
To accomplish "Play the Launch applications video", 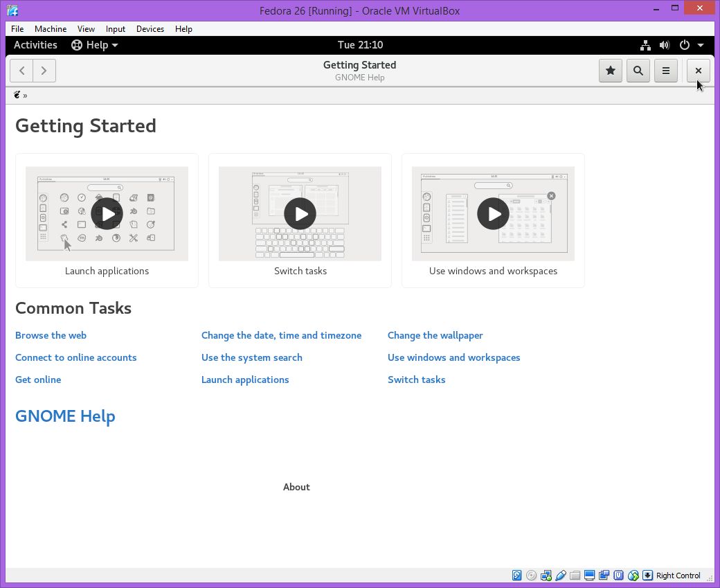I will click(x=107, y=213).
